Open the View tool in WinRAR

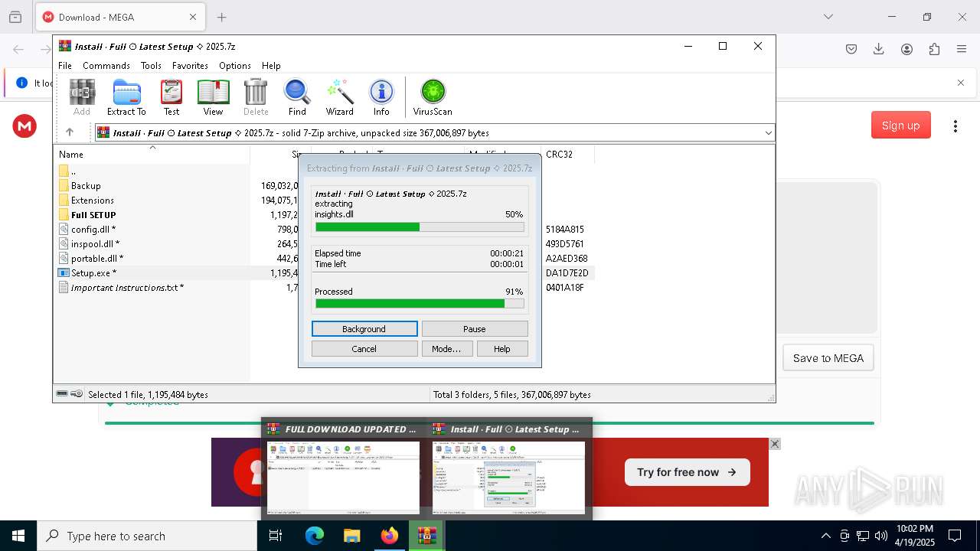point(213,98)
